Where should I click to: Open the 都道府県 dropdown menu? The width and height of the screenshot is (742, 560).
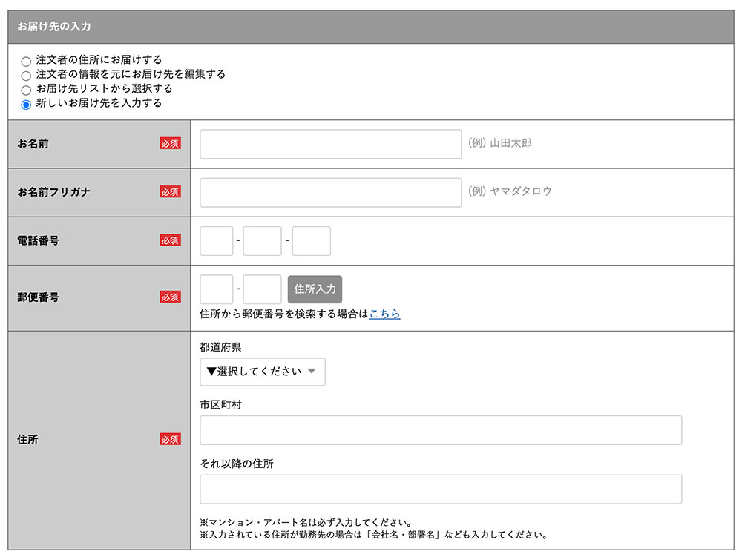pyautogui.click(x=262, y=372)
